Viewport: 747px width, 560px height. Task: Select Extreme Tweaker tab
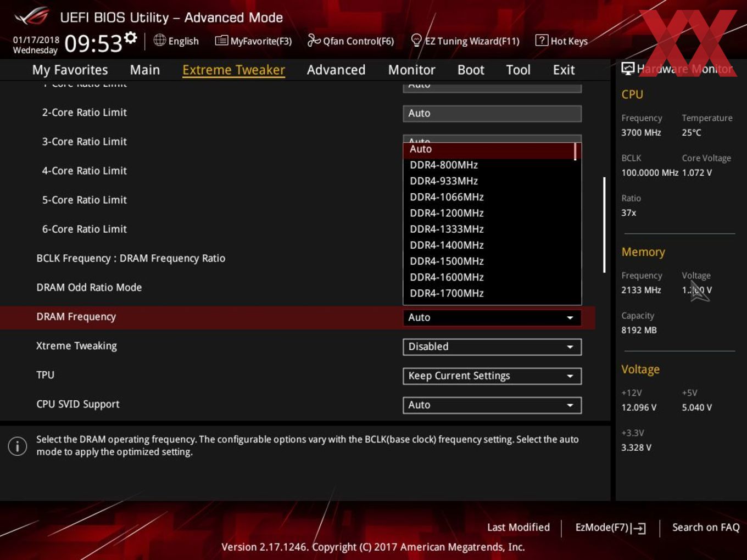(x=233, y=70)
